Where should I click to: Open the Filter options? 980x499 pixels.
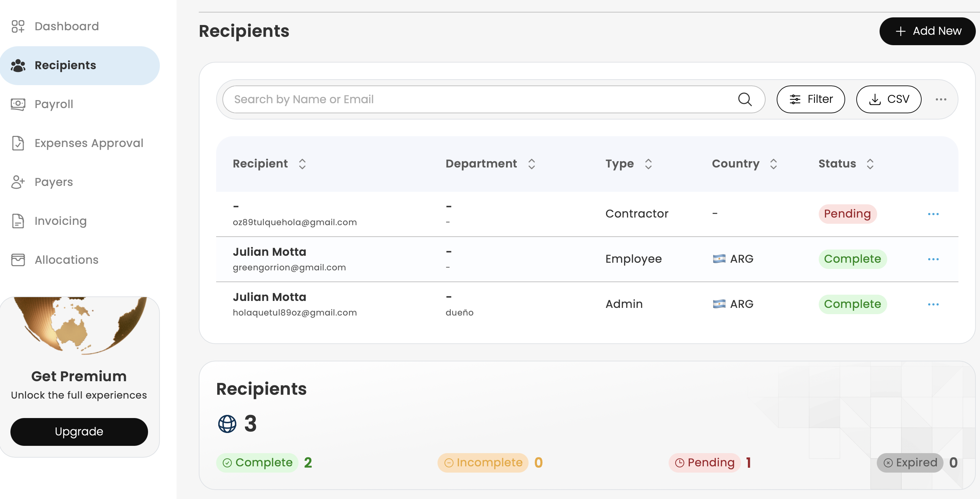(810, 100)
